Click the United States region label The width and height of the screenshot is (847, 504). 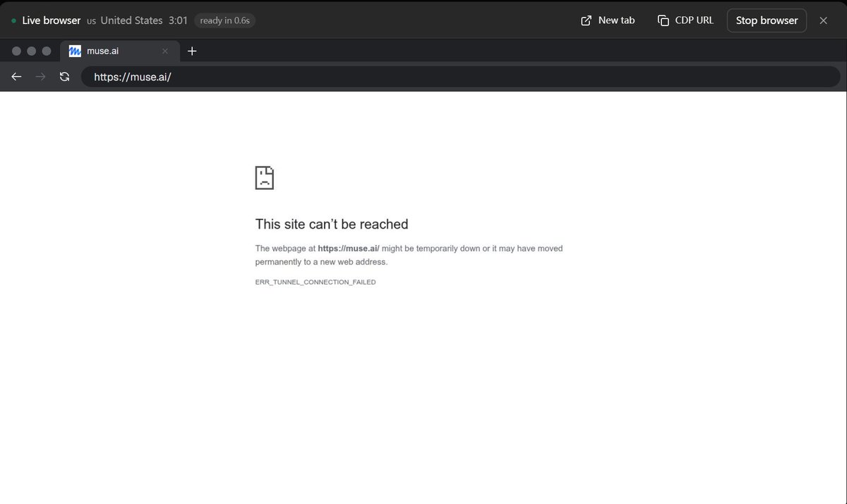point(132,20)
